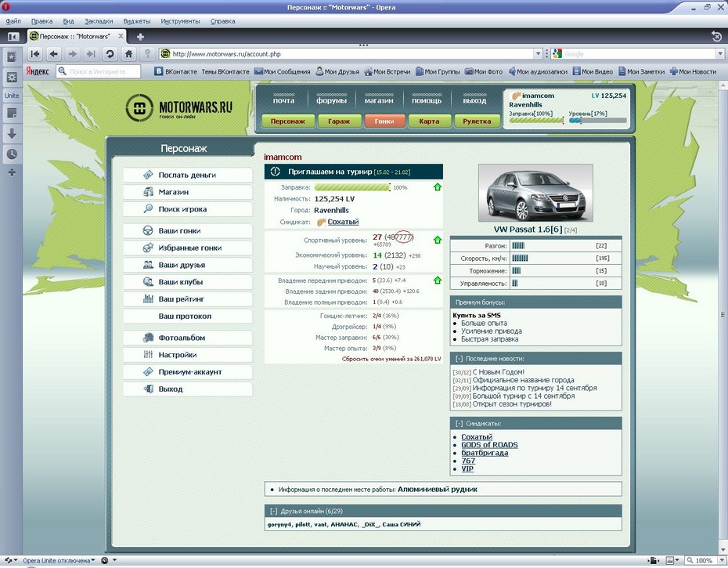Click the tournament invitation alert icon
The width and height of the screenshot is (728, 568).
tap(276, 172)
